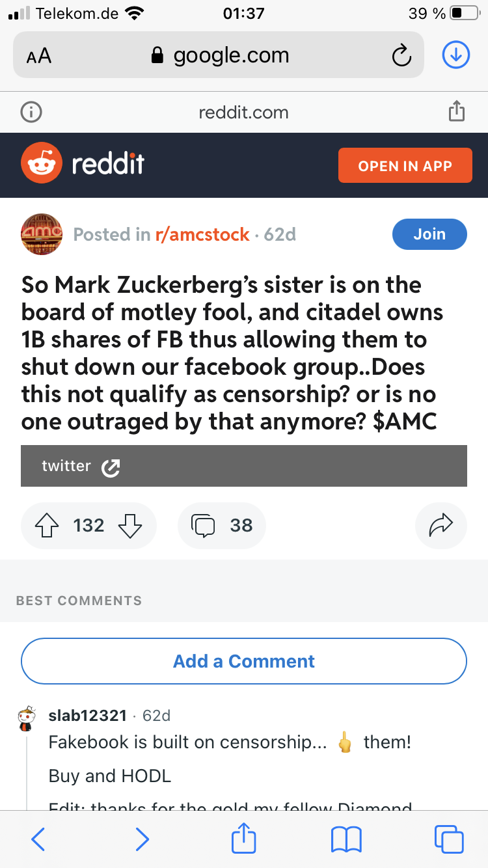Share the page via Safari share icon

(x=243, y=839)
